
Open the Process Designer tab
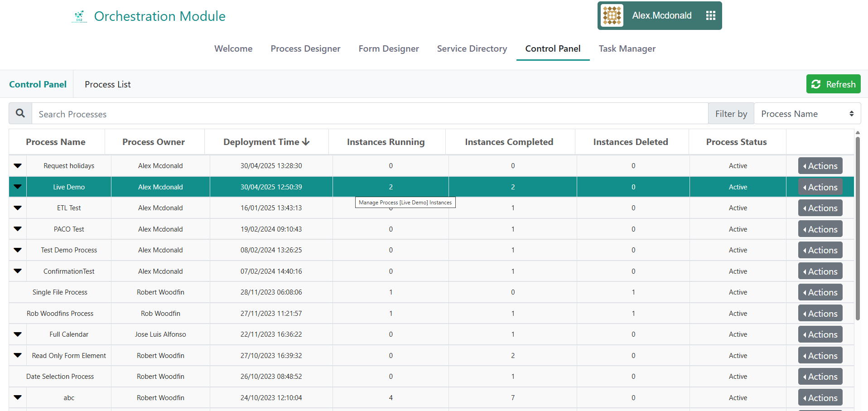tap(305, 48)
